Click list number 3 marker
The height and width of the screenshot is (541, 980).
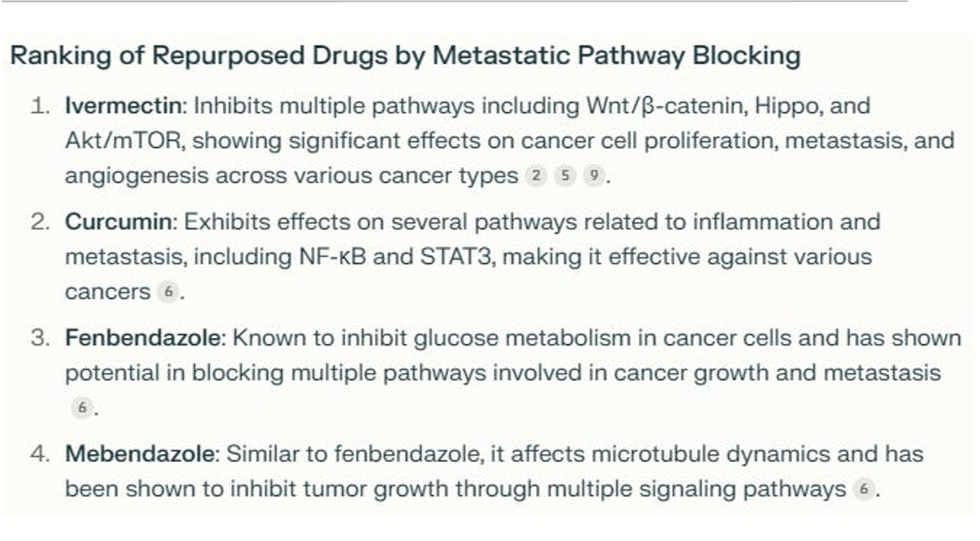click(x=40, y=338)
